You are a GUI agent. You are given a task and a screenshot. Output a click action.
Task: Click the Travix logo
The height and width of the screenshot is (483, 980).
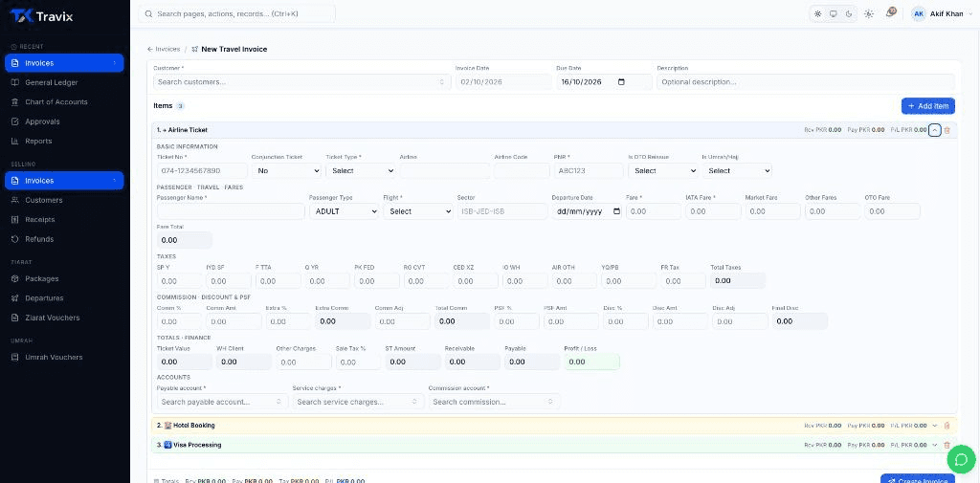coord(41,17)
